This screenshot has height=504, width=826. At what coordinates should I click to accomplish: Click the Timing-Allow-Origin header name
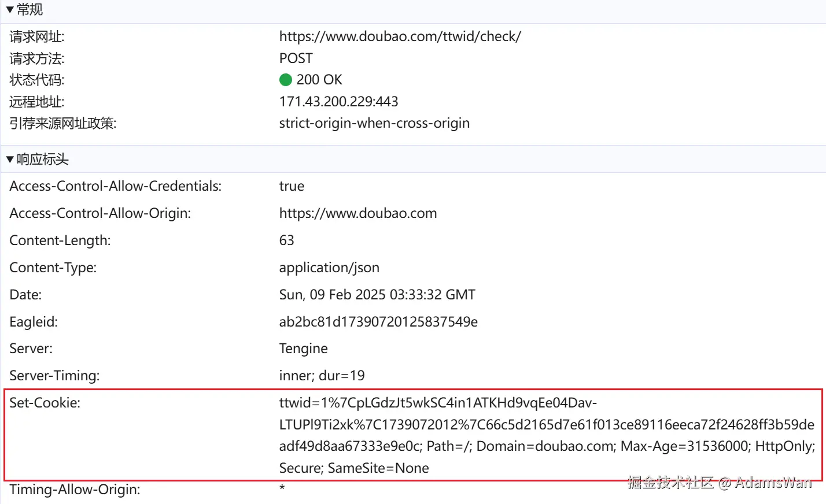[x=75, y=490]
